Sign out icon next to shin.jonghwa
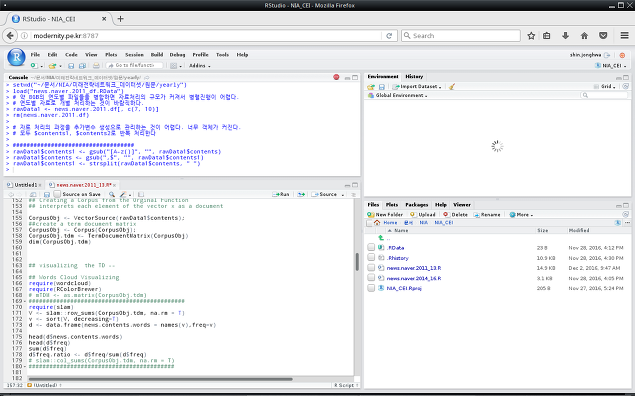The height and width of the screenshot is (396, 635). tap(607, 55)
